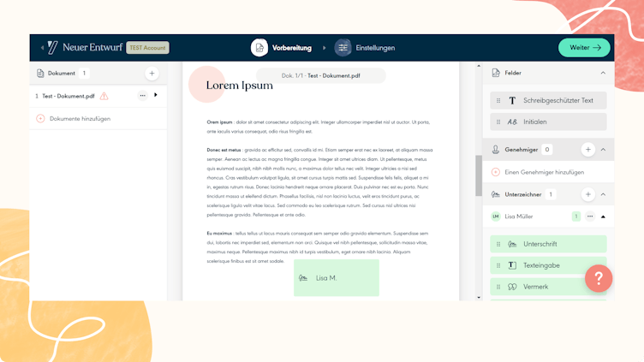
Task: Select the Texteingabe field
Action: tap(548, 265)
